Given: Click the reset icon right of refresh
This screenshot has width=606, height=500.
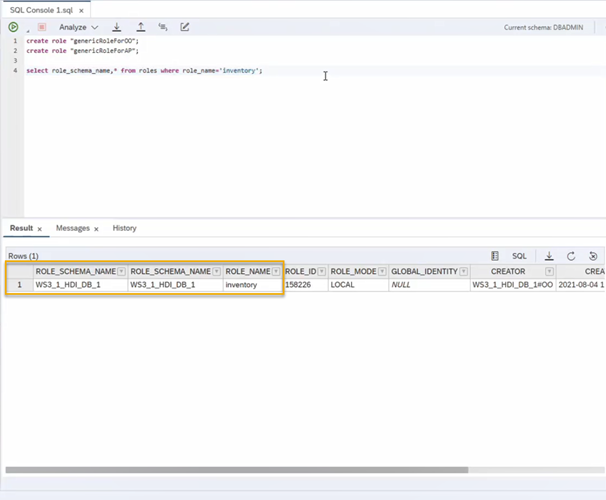Looking at the screenshot, I should click(x=593, y=256).
